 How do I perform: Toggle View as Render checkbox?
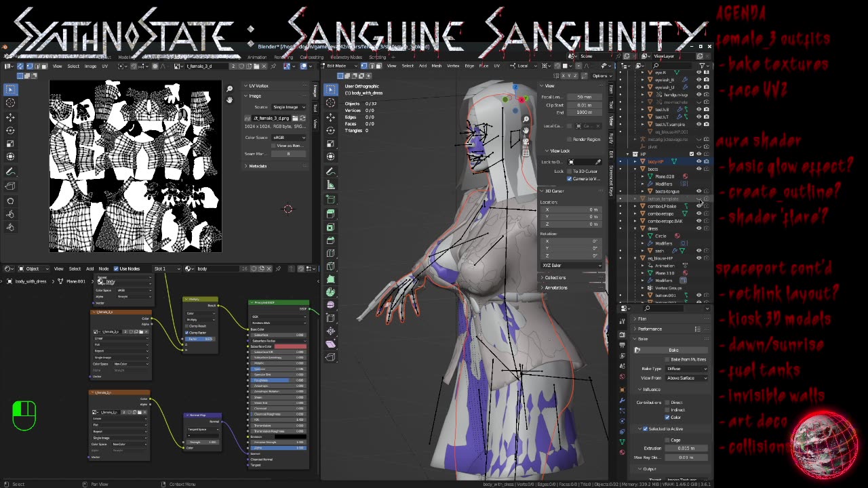(x=274, y=146)
